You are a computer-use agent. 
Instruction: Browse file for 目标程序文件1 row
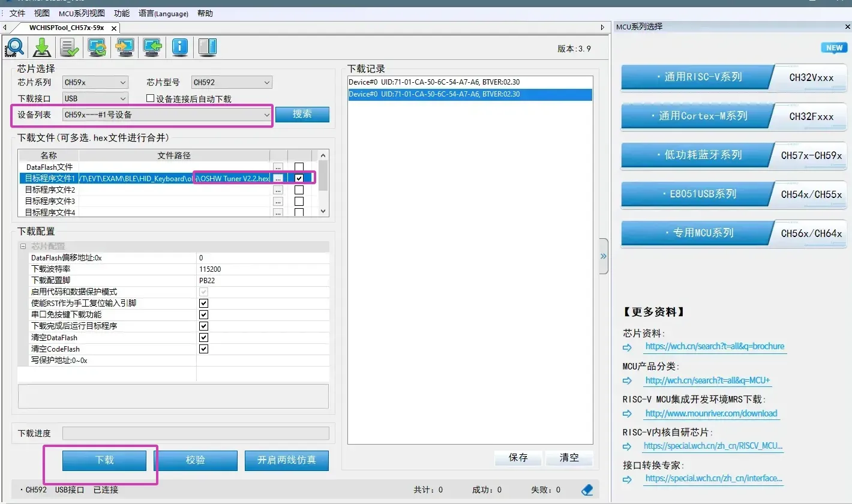point(278,178)
